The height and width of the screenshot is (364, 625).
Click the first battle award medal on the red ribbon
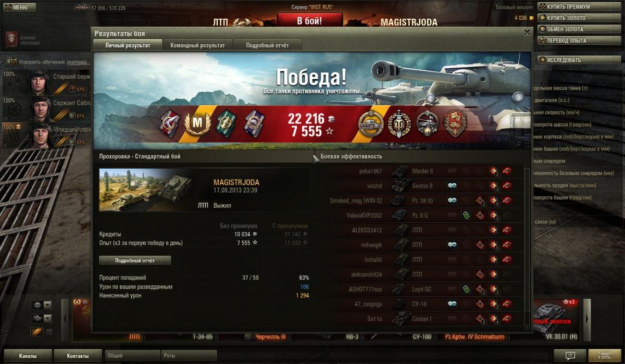click(170, 122)
